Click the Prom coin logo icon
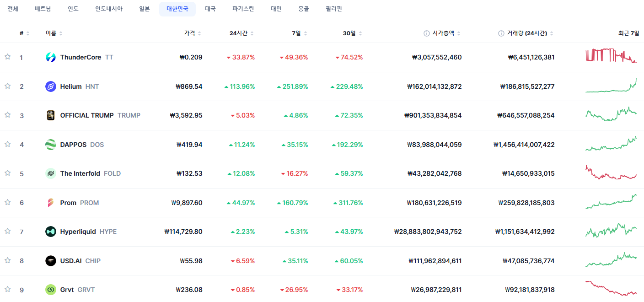Viewport: 644px width, 302px height. click(51, 203)
